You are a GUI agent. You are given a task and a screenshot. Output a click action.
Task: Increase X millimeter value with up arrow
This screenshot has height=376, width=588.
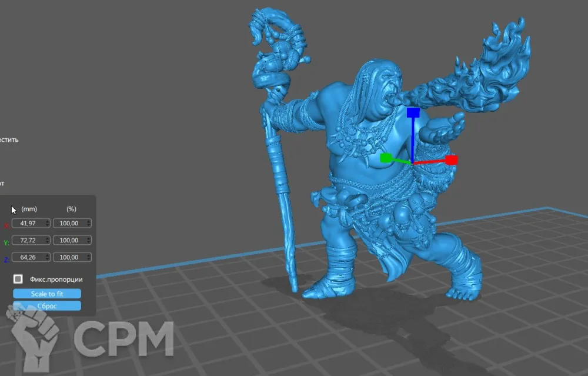pyautogui.click(x=48, y=221)
